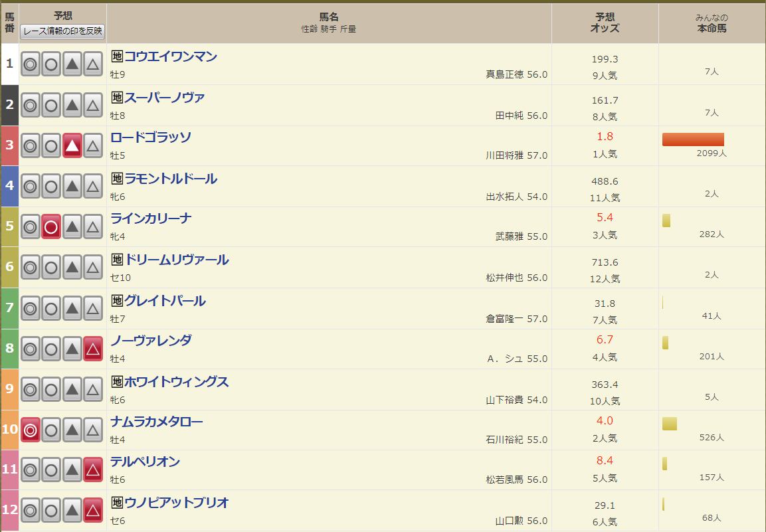766x532 pixels.
Task: Set white triangle mark for コウエイワンマン
Action: pyautogui.click(x=93, y=64)
